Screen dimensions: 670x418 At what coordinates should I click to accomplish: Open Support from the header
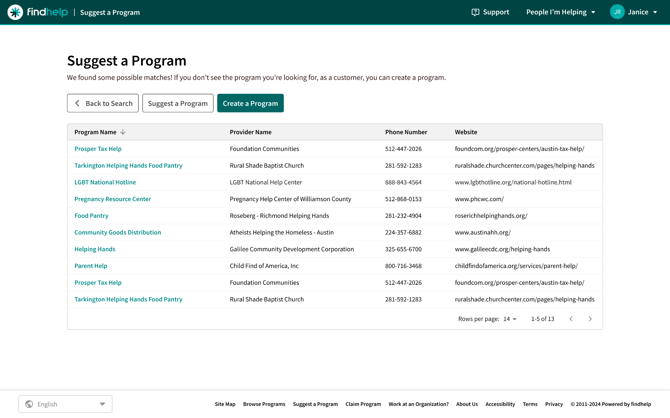490,12
